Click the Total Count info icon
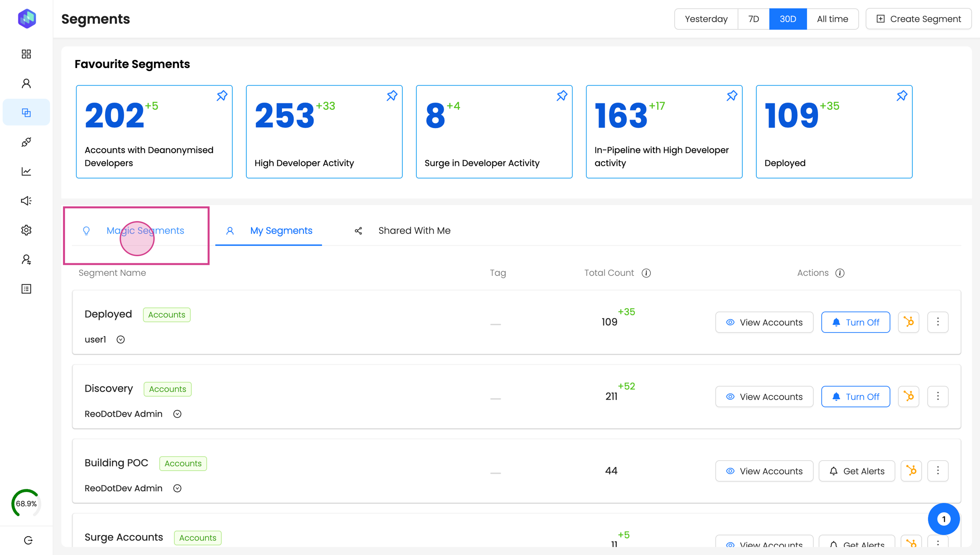This screenshot has width=980, height=555. 646,273
